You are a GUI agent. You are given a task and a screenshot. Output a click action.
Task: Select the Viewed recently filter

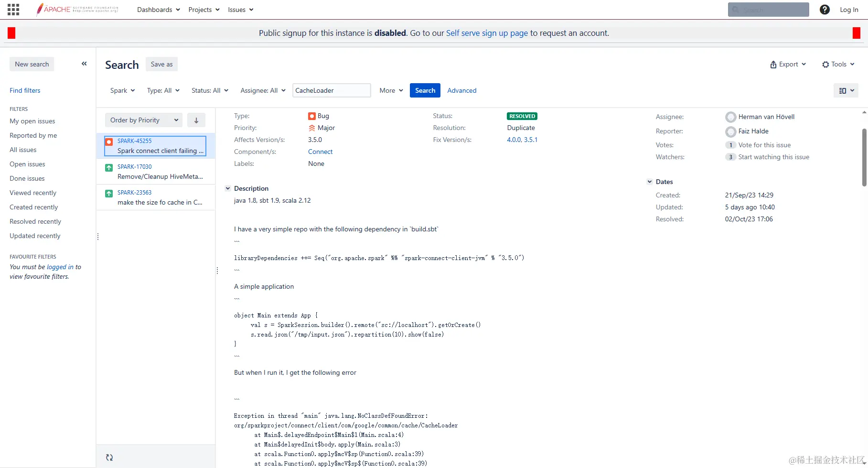click(x=33, y=193)
